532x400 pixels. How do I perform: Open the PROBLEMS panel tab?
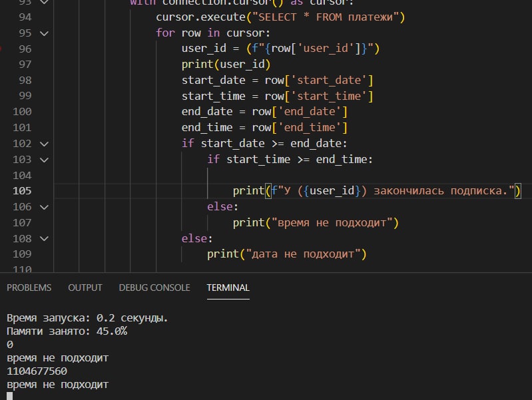point(29,288)
